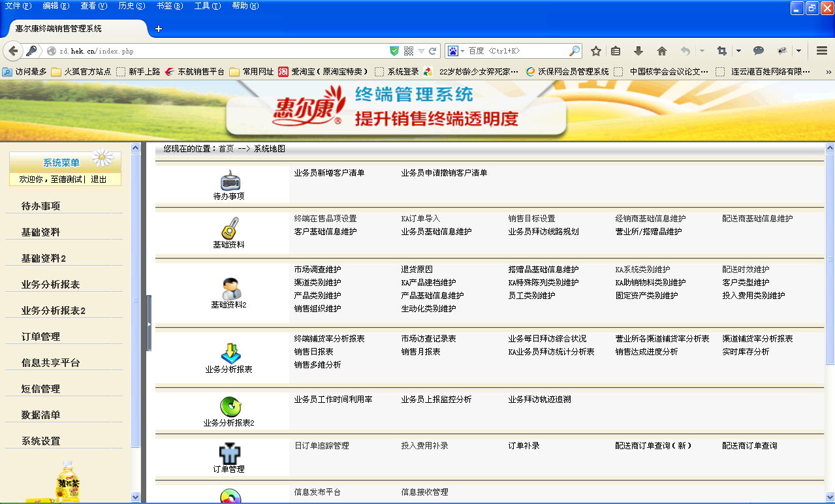Open 系统设置 in the sidebar
Viewport: 835px width, 504px height.
[x=41, y=441]
